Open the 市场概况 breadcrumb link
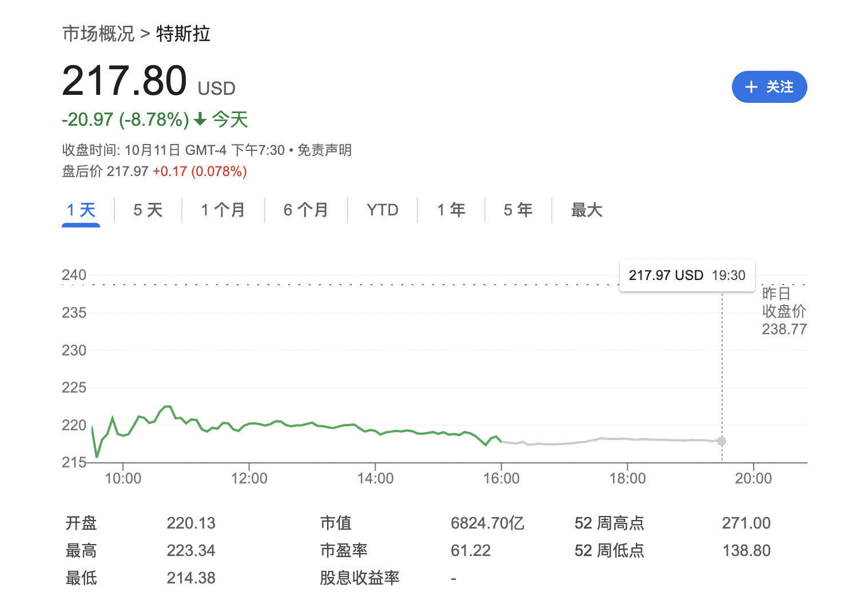868x600 pixels. click(98, 34)
